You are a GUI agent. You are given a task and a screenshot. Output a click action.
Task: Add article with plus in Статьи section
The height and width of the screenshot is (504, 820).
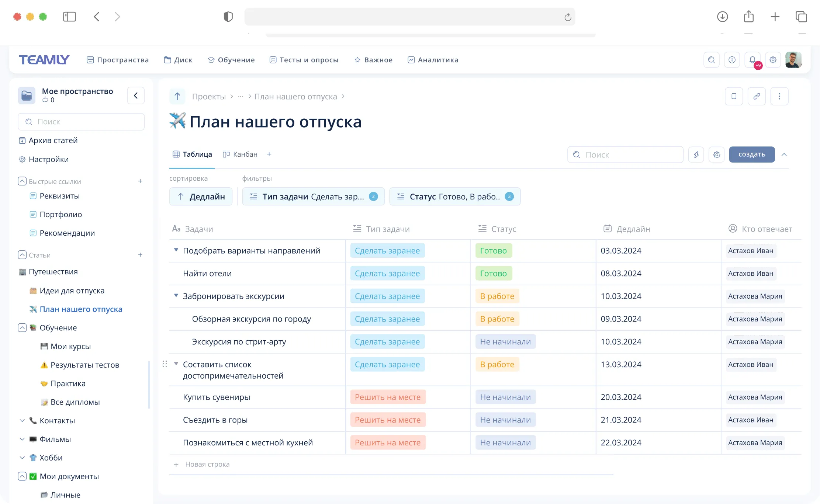pyautogui.click(x=140, y=255)
